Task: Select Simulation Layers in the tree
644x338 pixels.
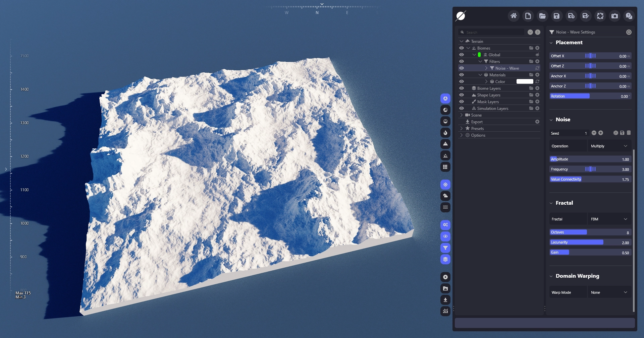Action: pos(492,109)
